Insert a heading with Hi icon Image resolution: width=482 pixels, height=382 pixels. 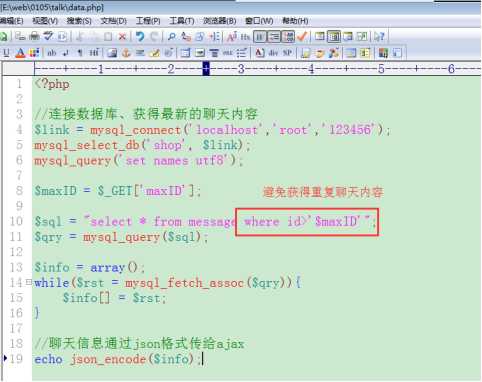click(x=94, y=53)
